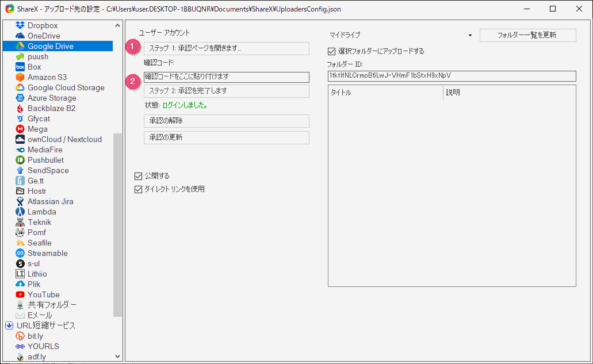Select the Gfycat icon
The width and height of the screenshot is (593, 364).
pos(20,118)
